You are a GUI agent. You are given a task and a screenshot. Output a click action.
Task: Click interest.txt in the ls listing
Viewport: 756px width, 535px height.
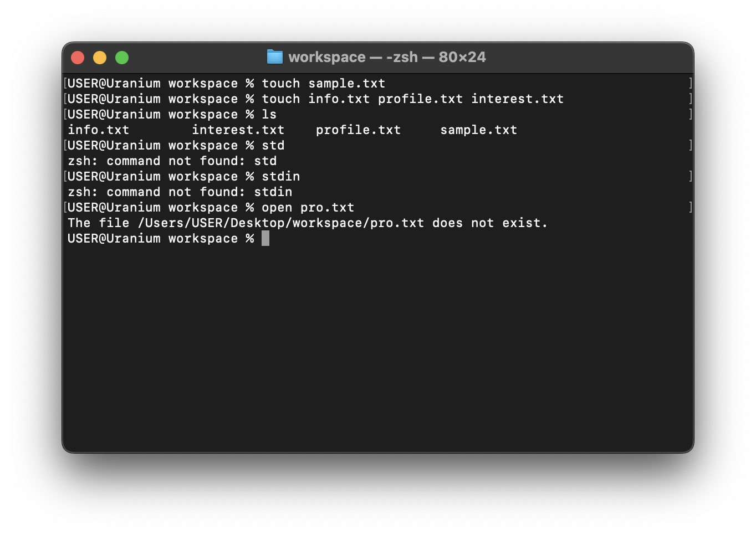238,130
